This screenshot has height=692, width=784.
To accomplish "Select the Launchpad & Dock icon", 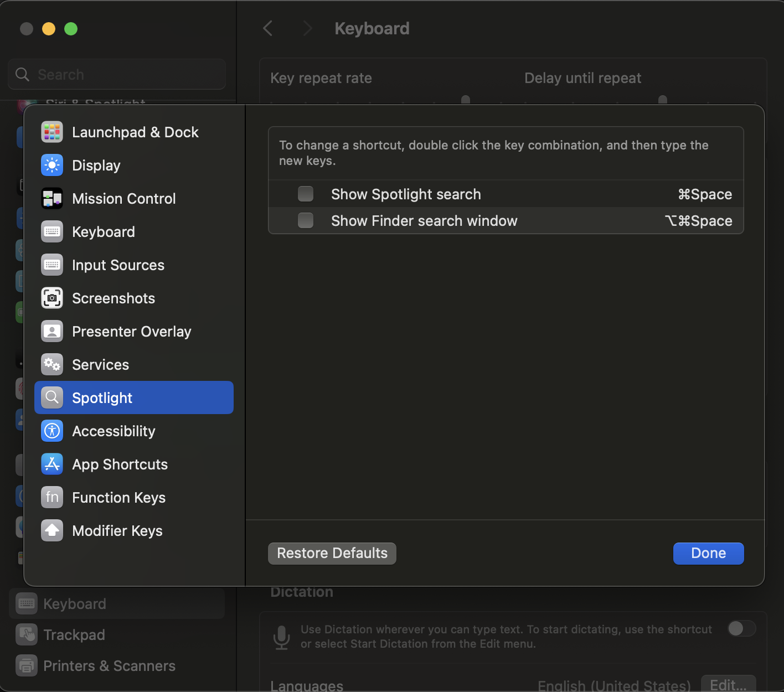I will pyautogui.click(x=52, y=132).
